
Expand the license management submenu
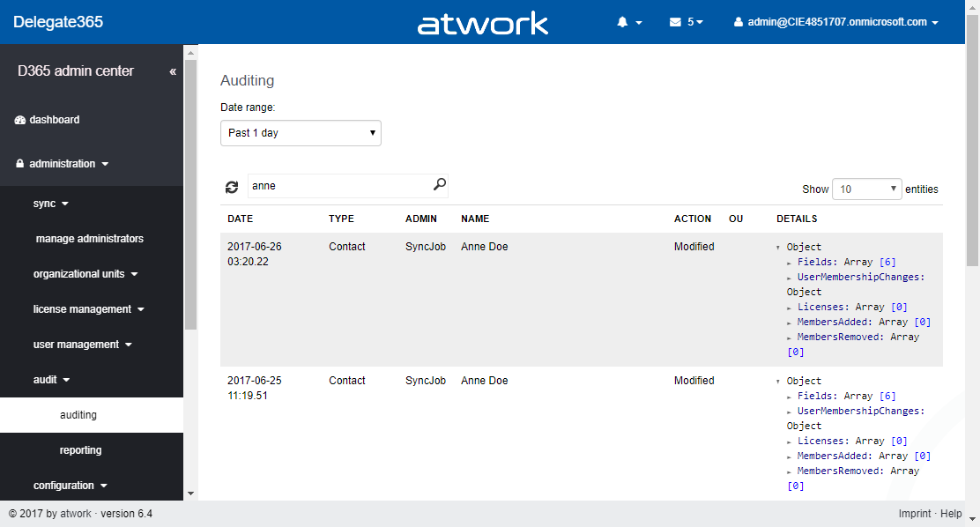point(88,309)
